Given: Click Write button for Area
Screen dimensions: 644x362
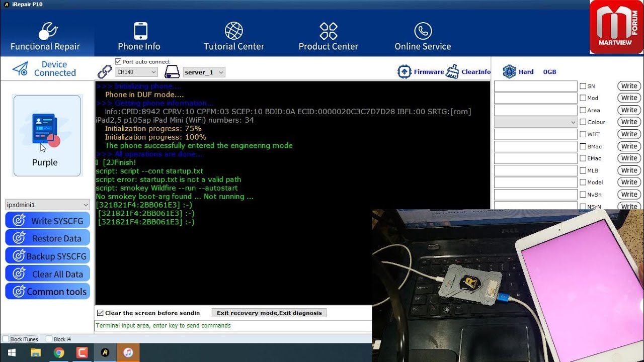Looking at the screenshot, I should (x=629, y=110).
